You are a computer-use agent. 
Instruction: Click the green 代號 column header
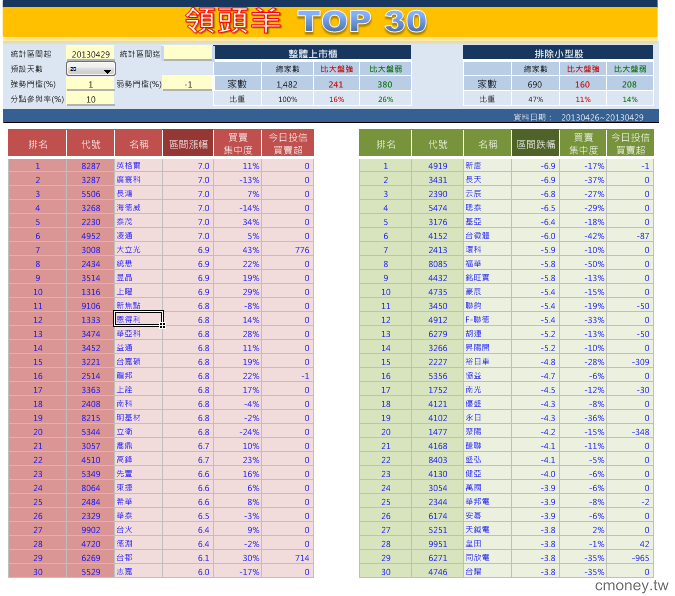pyautogui.click(x=438, y=144)
